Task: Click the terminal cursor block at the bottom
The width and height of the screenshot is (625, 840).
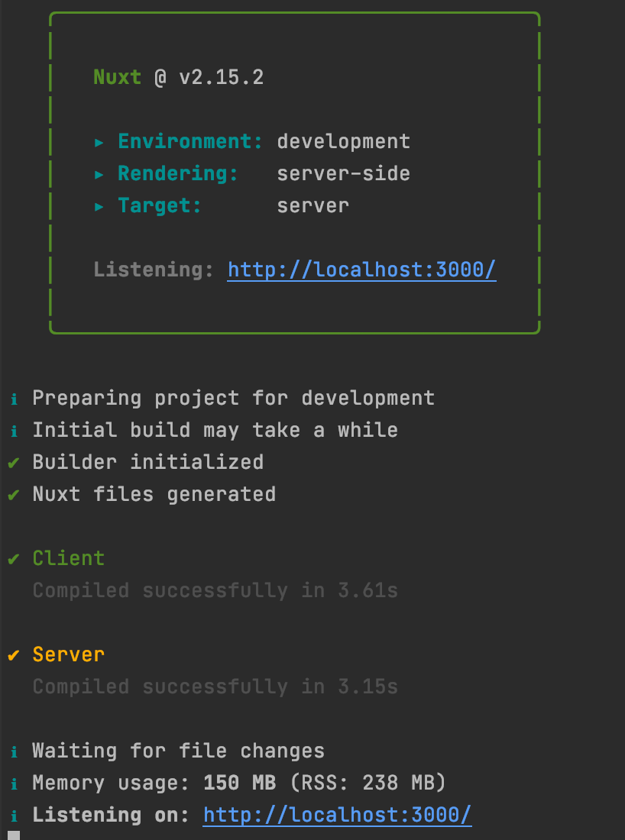Action: pos(14,835)
